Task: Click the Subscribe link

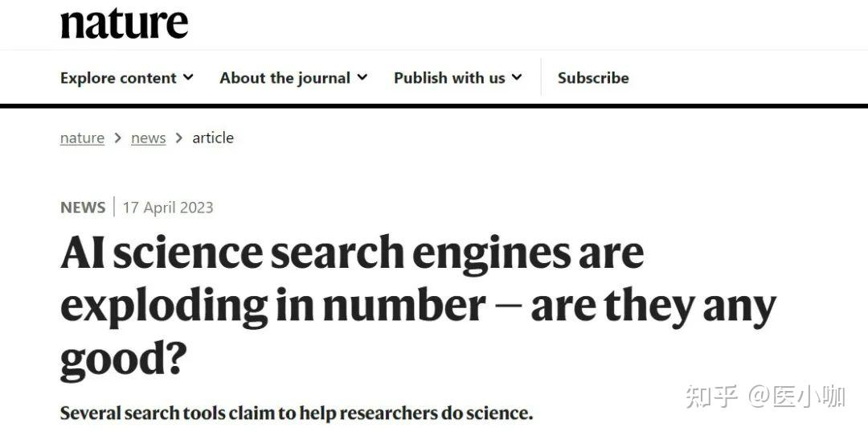Action: (593, 78)
